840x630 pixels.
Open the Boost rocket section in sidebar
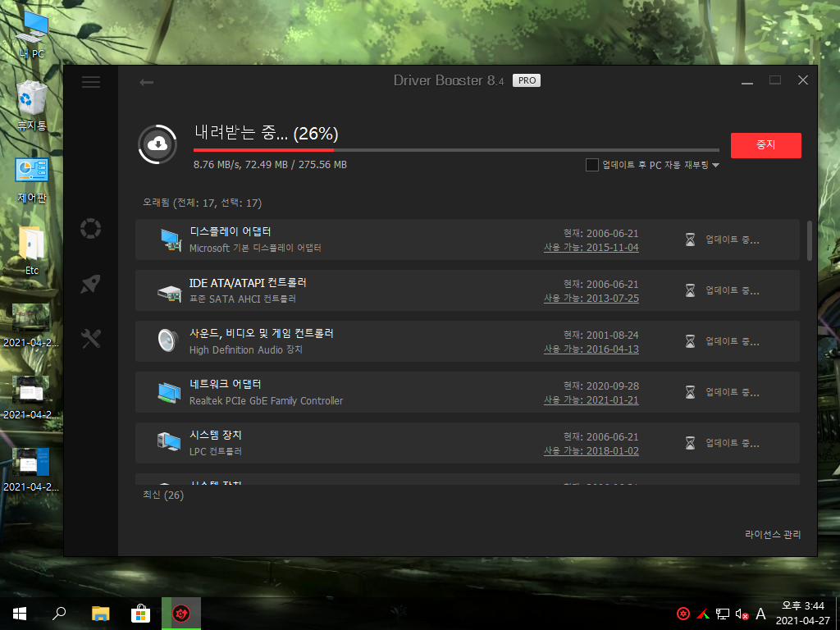pos(90,284)
